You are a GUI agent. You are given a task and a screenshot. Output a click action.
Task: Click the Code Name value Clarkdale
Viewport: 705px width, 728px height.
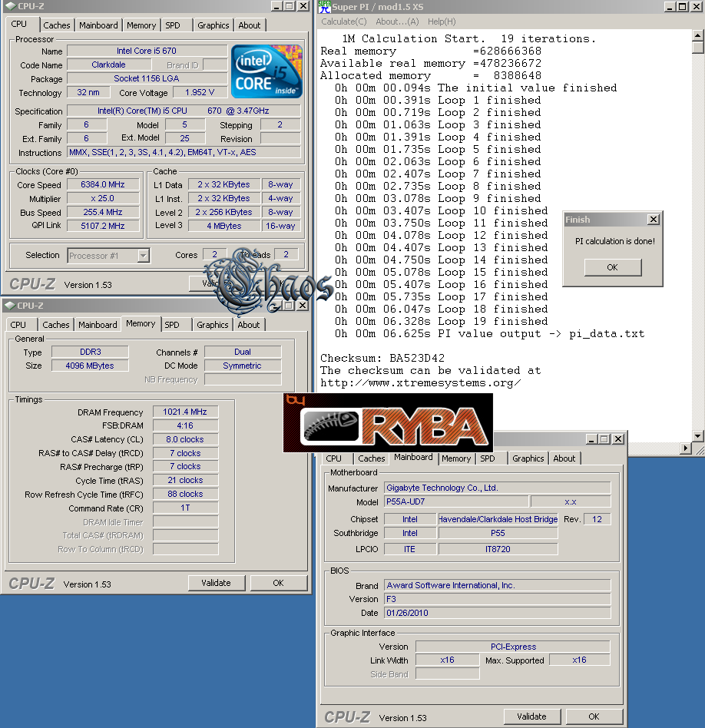point(109,65)
